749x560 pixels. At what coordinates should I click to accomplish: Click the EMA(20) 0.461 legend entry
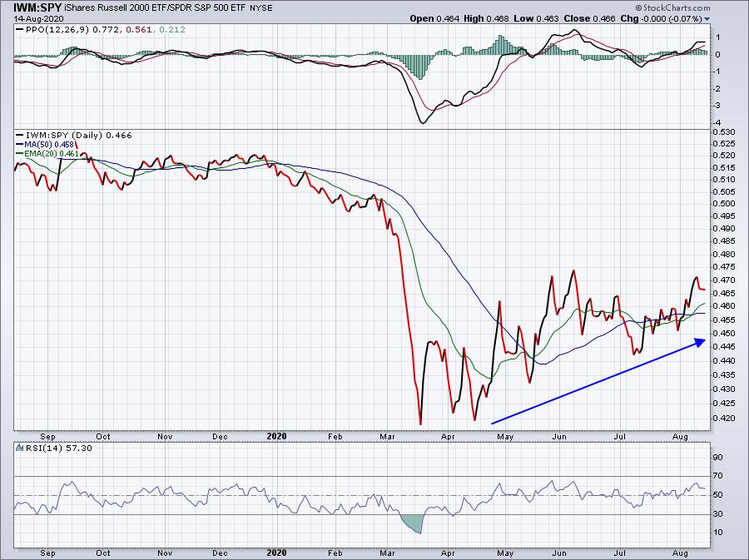[x=52, y=154]
